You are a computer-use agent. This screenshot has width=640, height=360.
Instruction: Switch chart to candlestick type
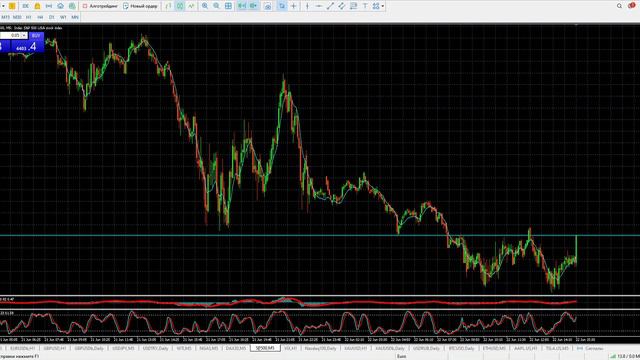coord(180,6)
